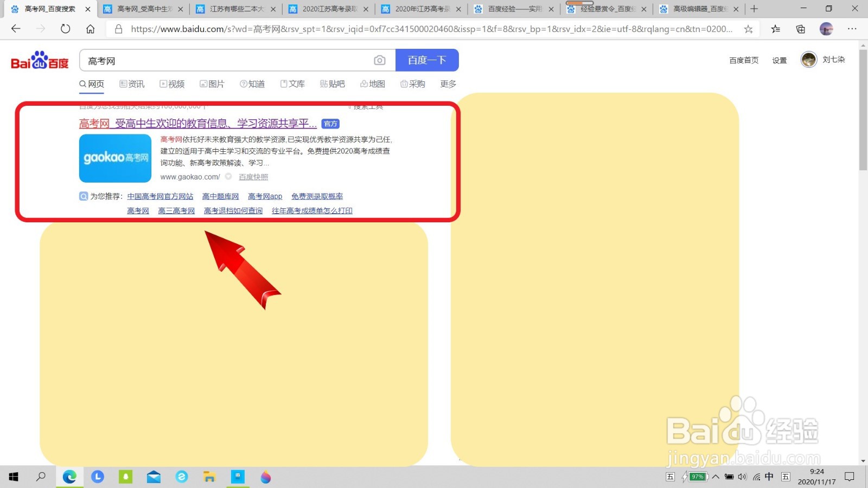Image resolution: width=868 pixels, height=488 pixels.
Task: Reload the page with the refresh icon
Action: pos(65,29)
